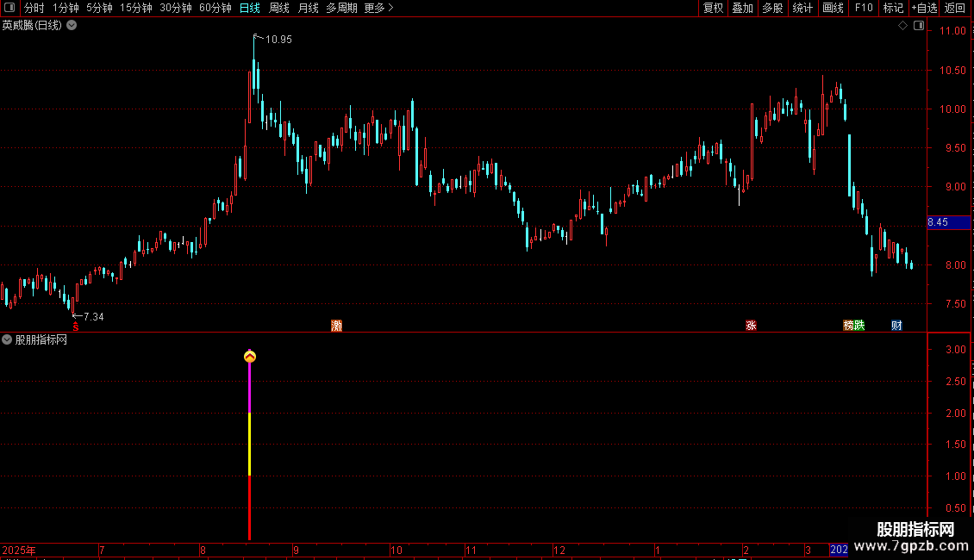Toggle the side panel icon at top-left
The width and height of the screenshot is (974, 560).
(9, 8)
